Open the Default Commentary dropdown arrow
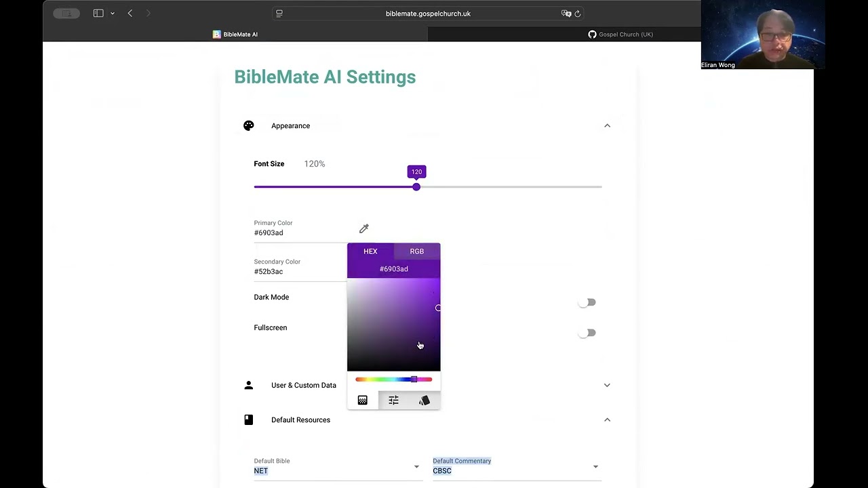 [595, 466]
